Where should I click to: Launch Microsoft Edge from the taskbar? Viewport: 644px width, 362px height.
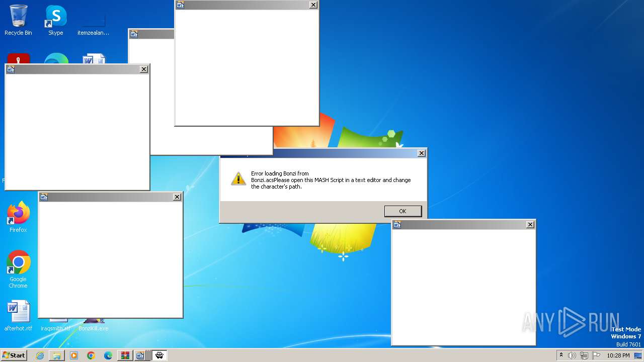(x=108, y=355)
